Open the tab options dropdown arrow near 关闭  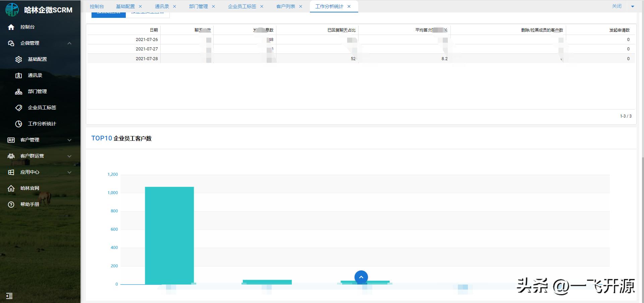point(633,6)
